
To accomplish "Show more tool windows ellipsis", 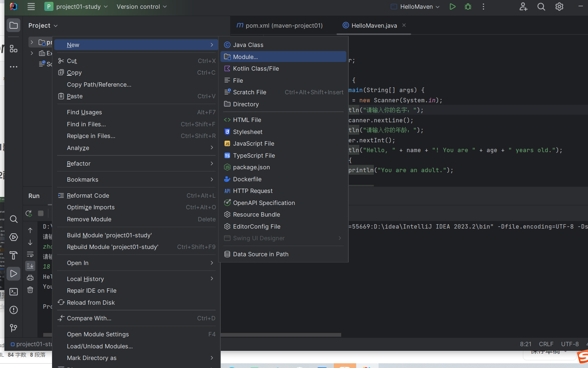I will click(x=13, y=67).
